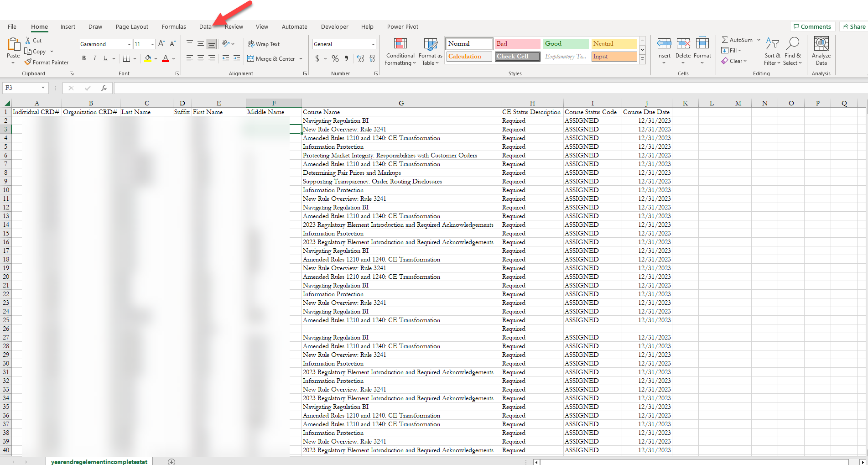Viewport: 868px width, 465px height.
Task: Open the Data ribbon tab
Action: (205, 27)
